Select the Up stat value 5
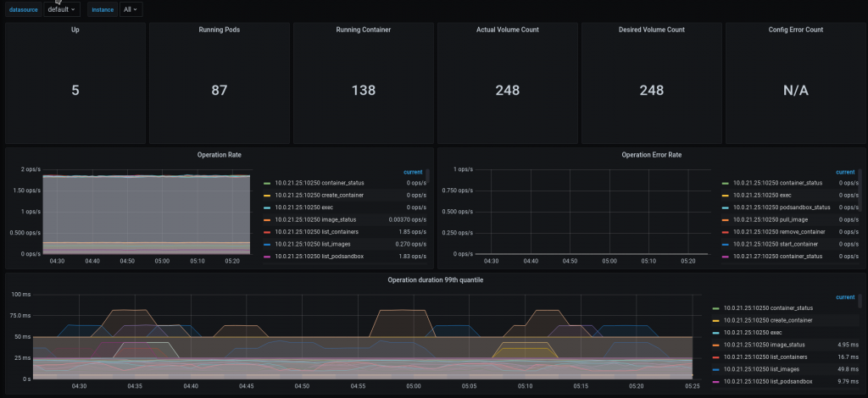The height and width of the screenshot is (398, 868). coord(75,90)
